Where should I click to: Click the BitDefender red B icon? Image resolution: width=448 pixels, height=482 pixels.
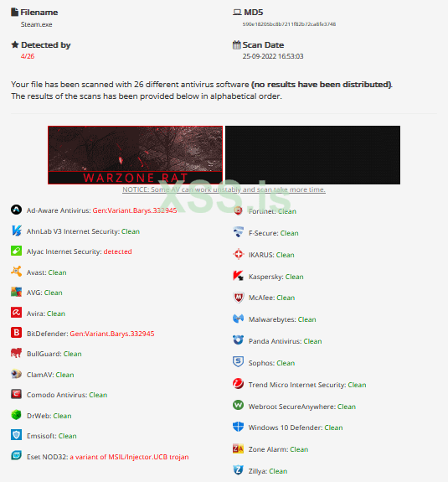[16, 333]
